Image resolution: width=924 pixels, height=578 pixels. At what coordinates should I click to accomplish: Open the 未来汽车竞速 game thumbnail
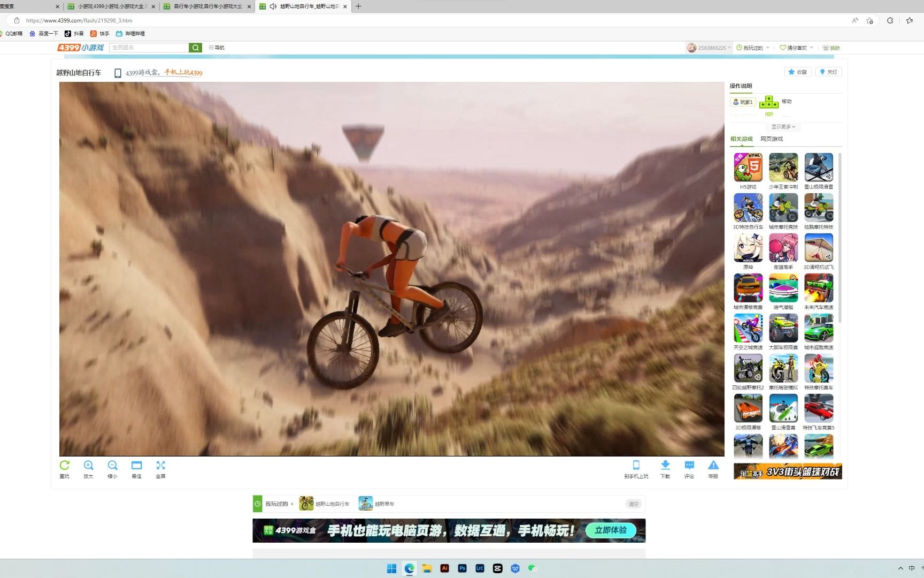pyautogui.click(x=819, y=287)
